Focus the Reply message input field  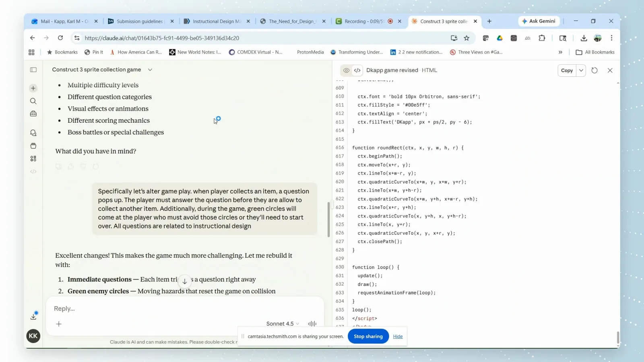tap(185, 309)
